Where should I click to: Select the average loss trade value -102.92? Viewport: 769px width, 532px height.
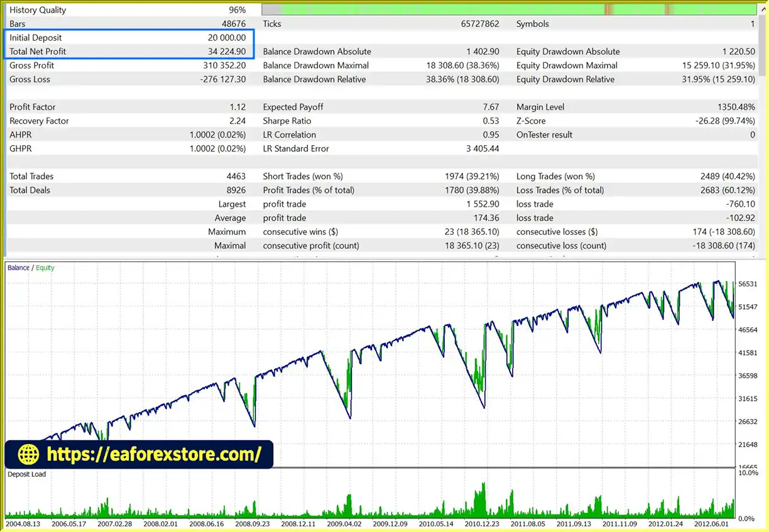pyautogui.click(x=741, y=217)
